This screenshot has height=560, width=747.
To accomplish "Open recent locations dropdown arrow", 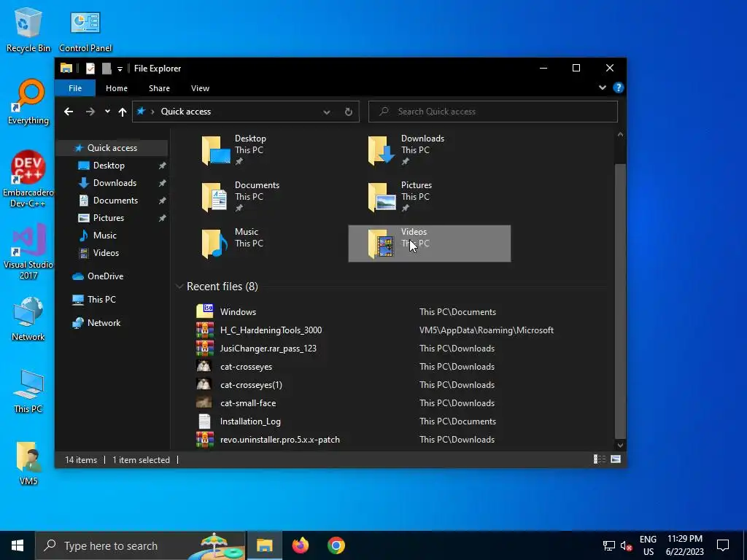I will click(x=108, y=112).
